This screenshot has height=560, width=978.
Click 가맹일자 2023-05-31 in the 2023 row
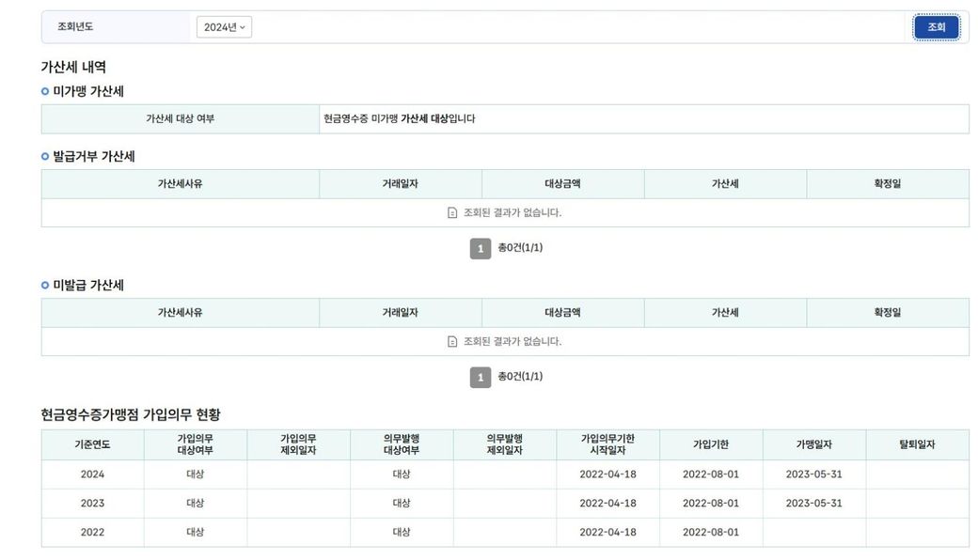[x=813, y=504]
